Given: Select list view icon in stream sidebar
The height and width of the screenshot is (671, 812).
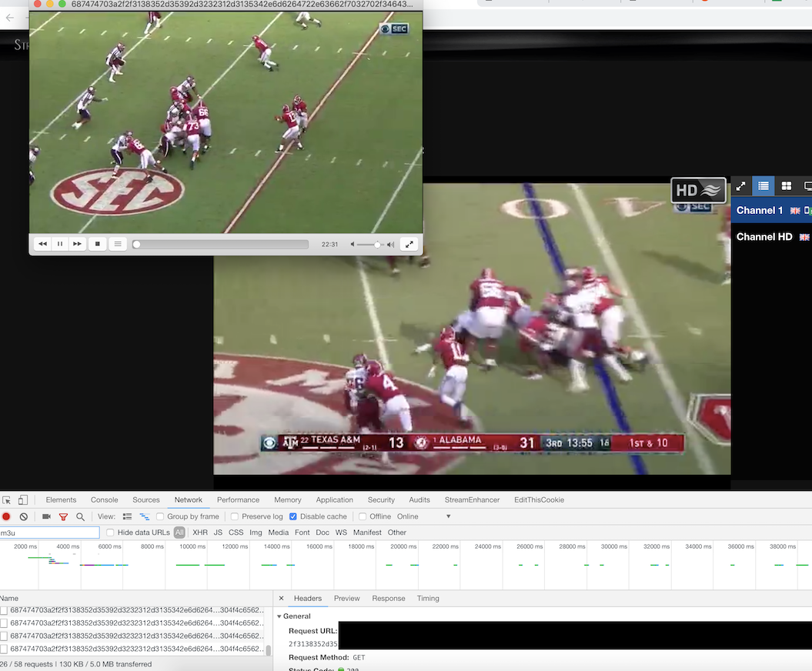Looking at the screenshot, I should 764,186.
